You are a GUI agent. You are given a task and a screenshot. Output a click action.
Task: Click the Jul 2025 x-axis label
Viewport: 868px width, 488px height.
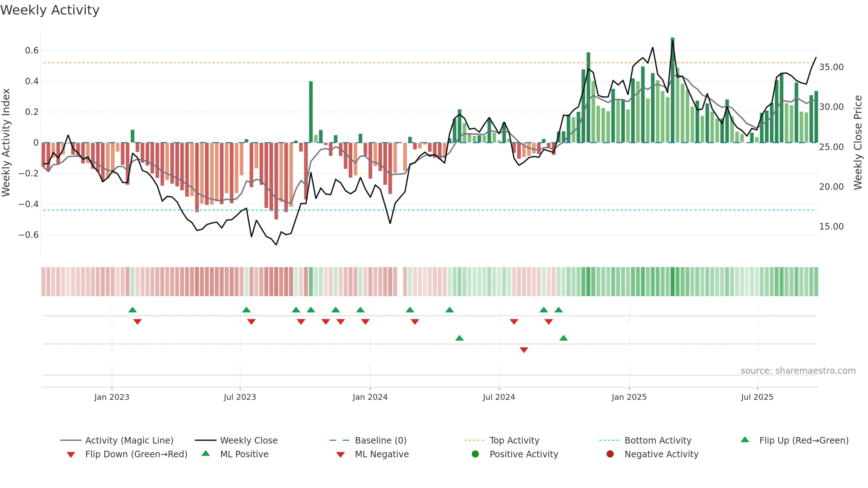757,397
